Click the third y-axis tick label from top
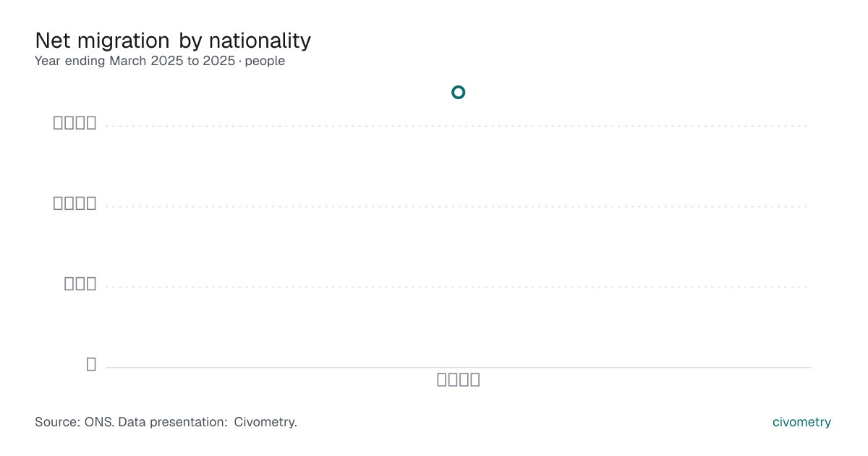868x456 pixels. pyautogui.click(x=80, y=284)
